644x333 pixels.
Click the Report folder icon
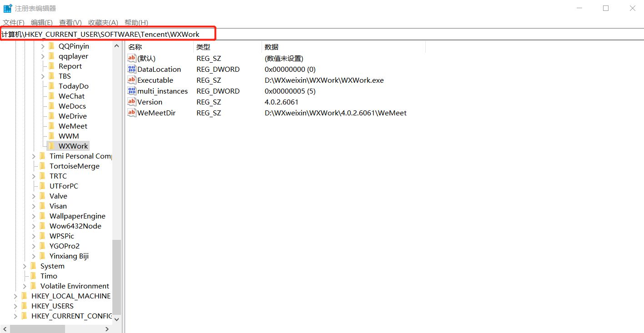(x=51, y=66)
